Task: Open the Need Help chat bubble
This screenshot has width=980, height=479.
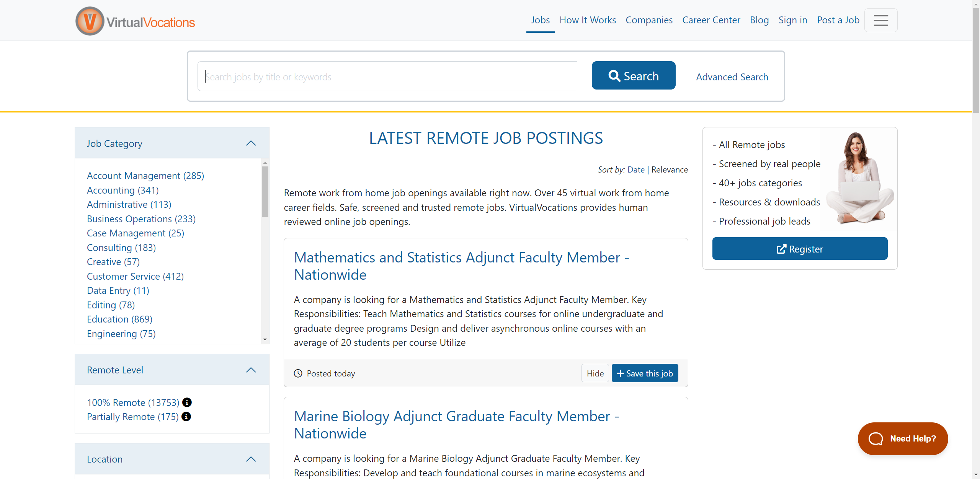Action: pyautogui.click(x=902, y=438)
